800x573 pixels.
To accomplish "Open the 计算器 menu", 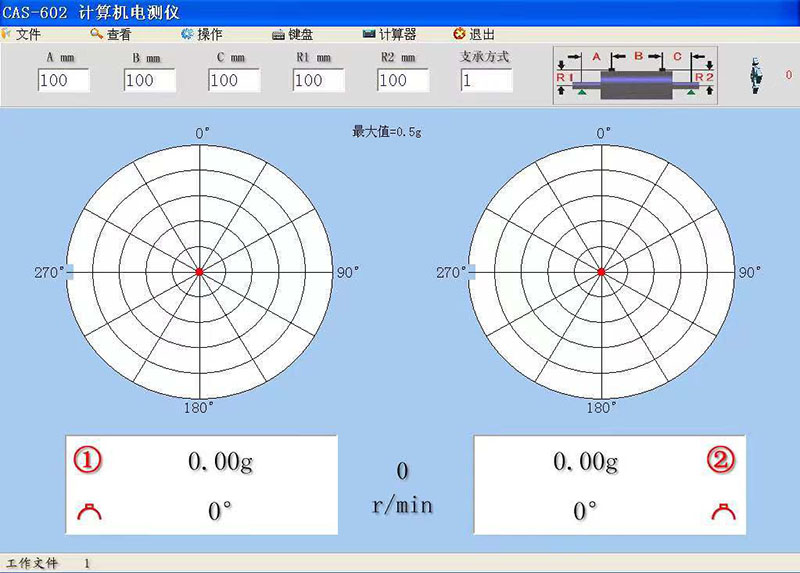I will (397, 34).
